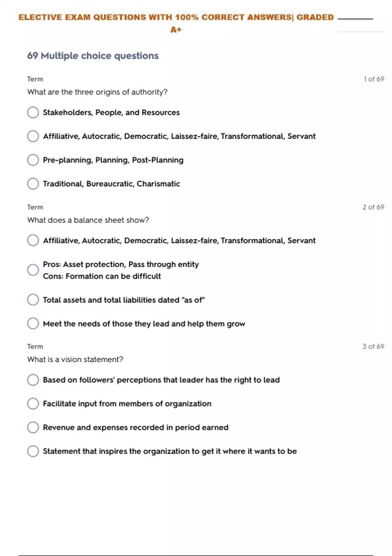
Task: Click the '1 of 69' question counter
Action: [x=374, y=79]
